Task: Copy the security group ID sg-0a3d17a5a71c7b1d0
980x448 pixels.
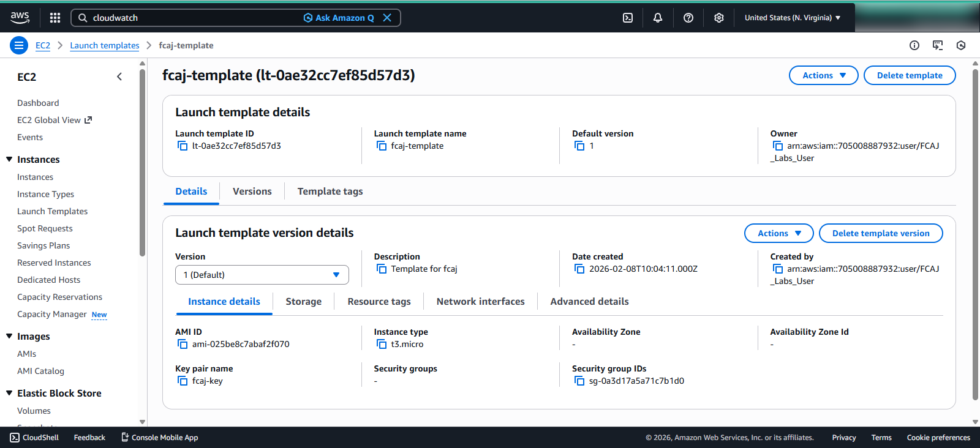Action: point(579,381)
